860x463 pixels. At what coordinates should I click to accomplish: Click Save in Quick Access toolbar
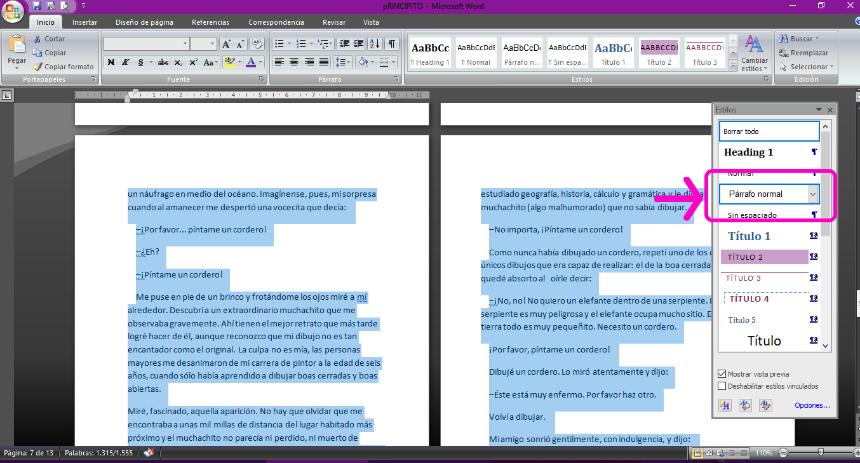click(39, 6)
